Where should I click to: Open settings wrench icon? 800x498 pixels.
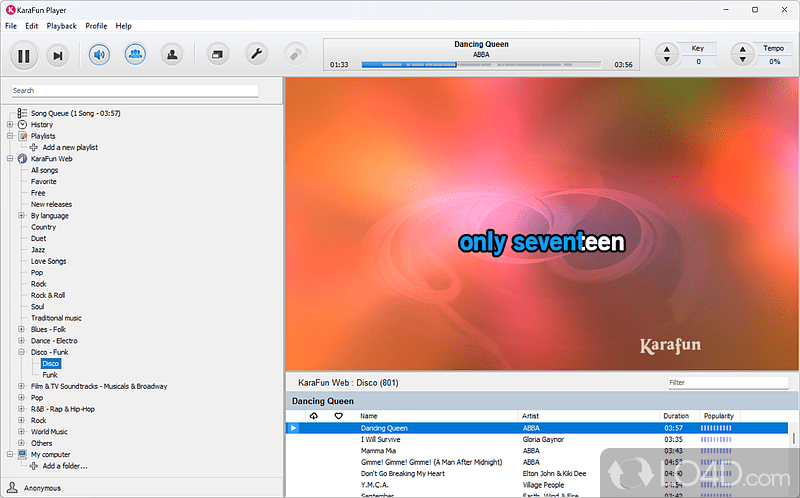tap(256, 54)
